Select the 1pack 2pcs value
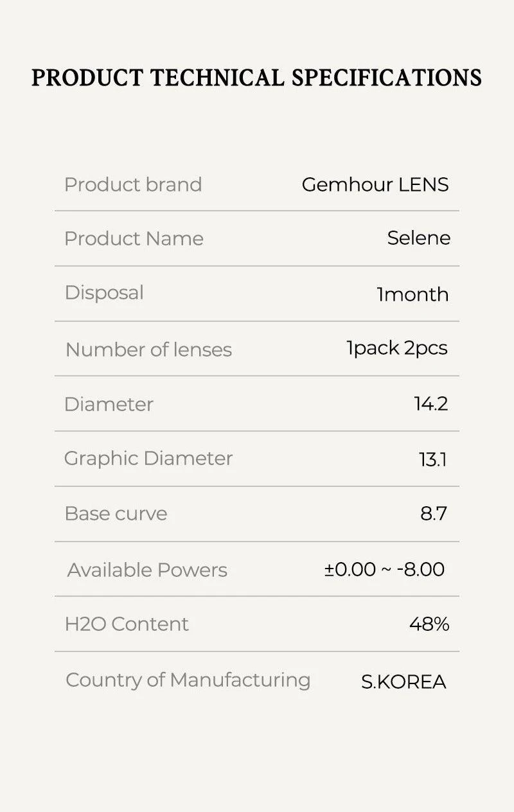The width and height of the screenshot is (514, 812). tap(397, 348)
